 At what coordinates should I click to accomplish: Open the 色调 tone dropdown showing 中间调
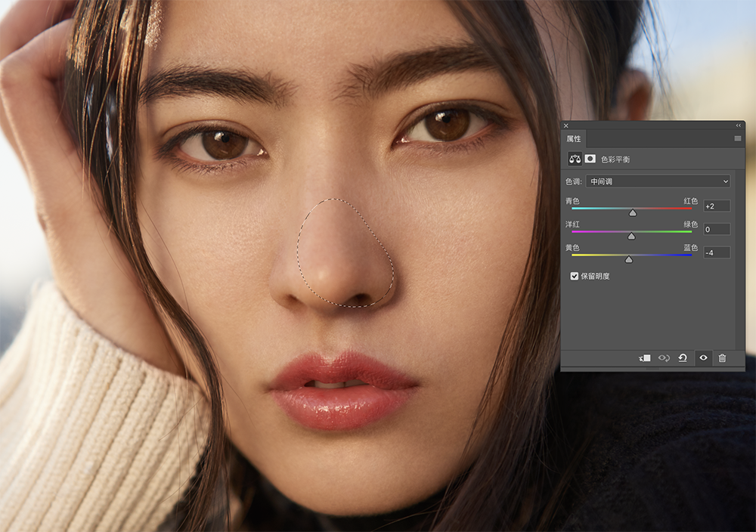(x=658, y=181)
